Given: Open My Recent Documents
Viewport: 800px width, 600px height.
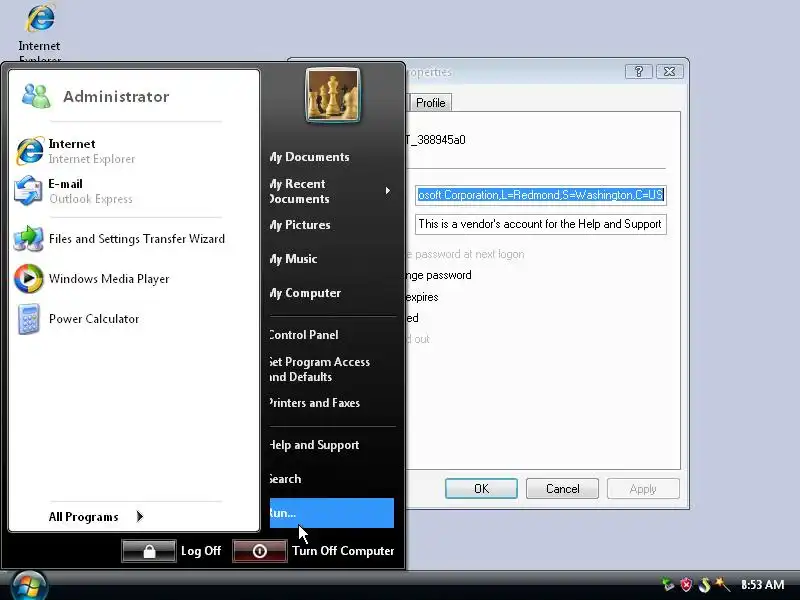Looking at the screenshot, I should coord(299,191).
